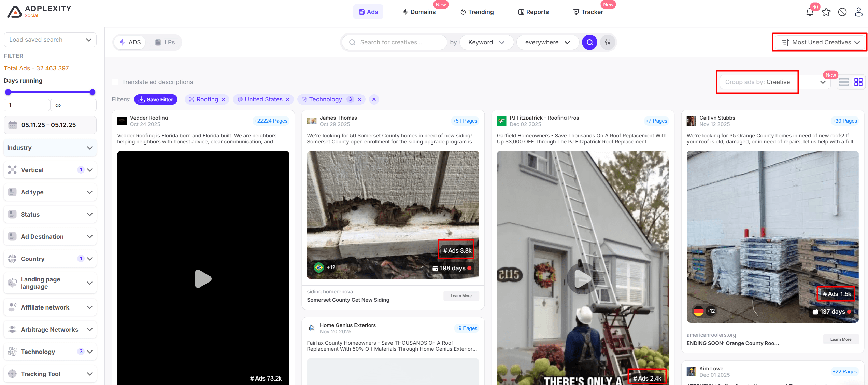
Task: Select the ADS toggle option
Action: 130,42
